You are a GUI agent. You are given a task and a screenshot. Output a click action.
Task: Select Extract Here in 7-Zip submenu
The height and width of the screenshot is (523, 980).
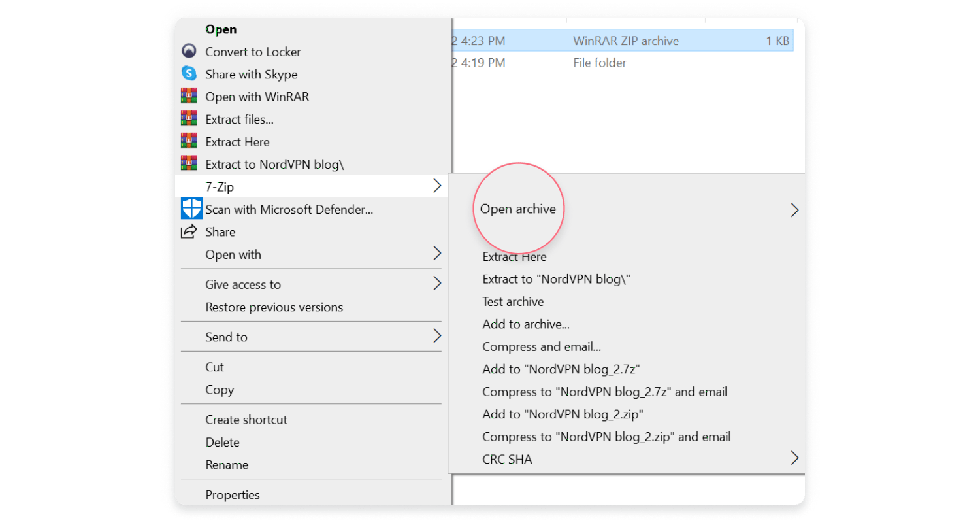click(x=514, y=256)
